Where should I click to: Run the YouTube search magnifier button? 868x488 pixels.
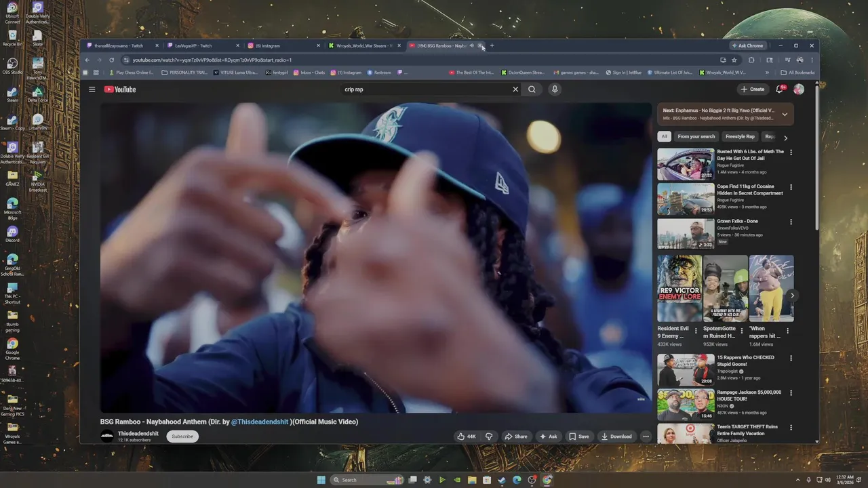(x=532, y=89)
